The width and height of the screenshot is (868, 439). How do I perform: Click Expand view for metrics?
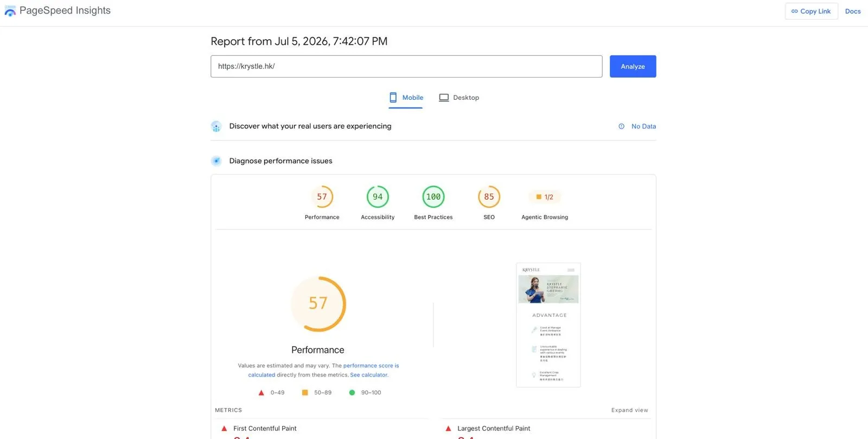(629, 410)
